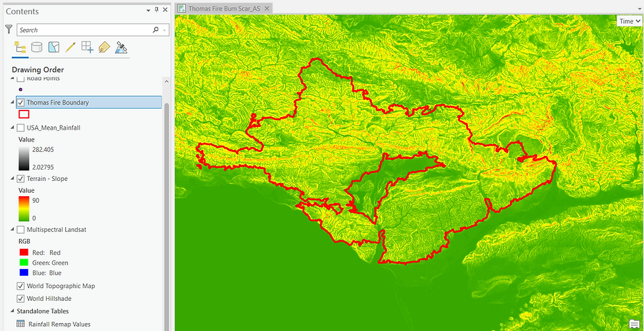
Task: Open the Time dropdown on map
Action: (630, 21)
